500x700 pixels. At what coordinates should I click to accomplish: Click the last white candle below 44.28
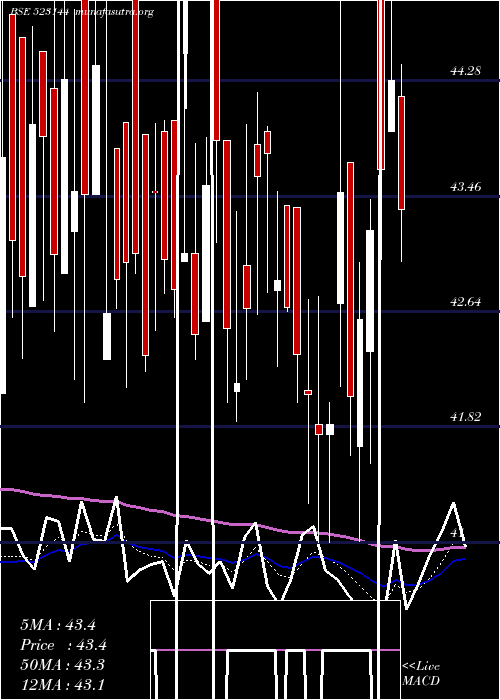392,106
